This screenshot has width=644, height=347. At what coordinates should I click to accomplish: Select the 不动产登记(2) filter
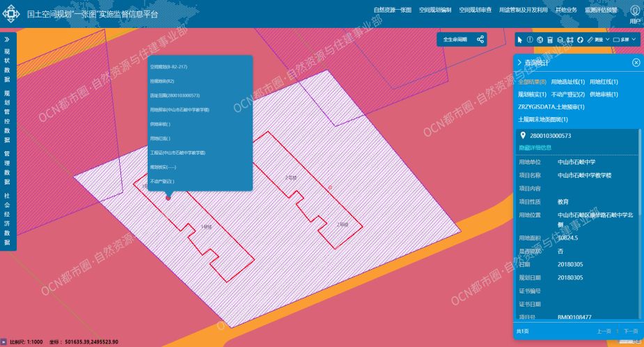(568, 94)
